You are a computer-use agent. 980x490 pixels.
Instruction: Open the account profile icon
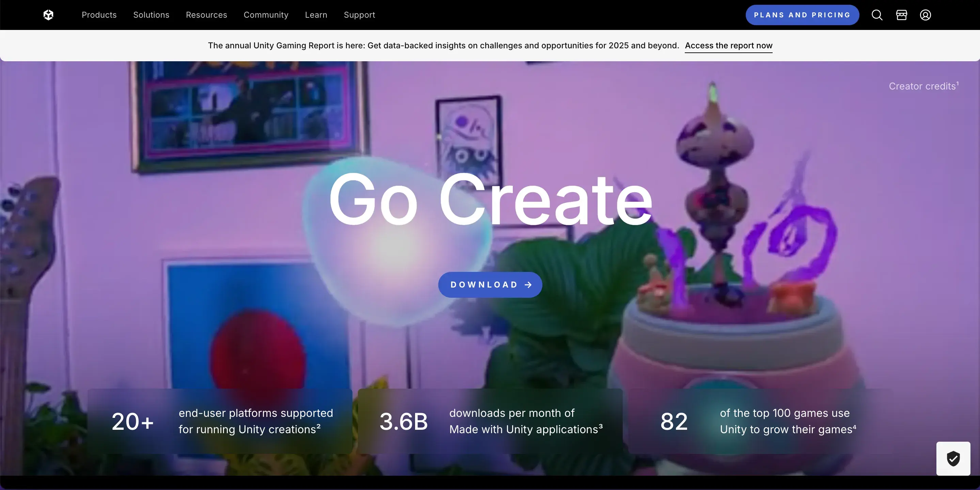(x=925, y=15)
